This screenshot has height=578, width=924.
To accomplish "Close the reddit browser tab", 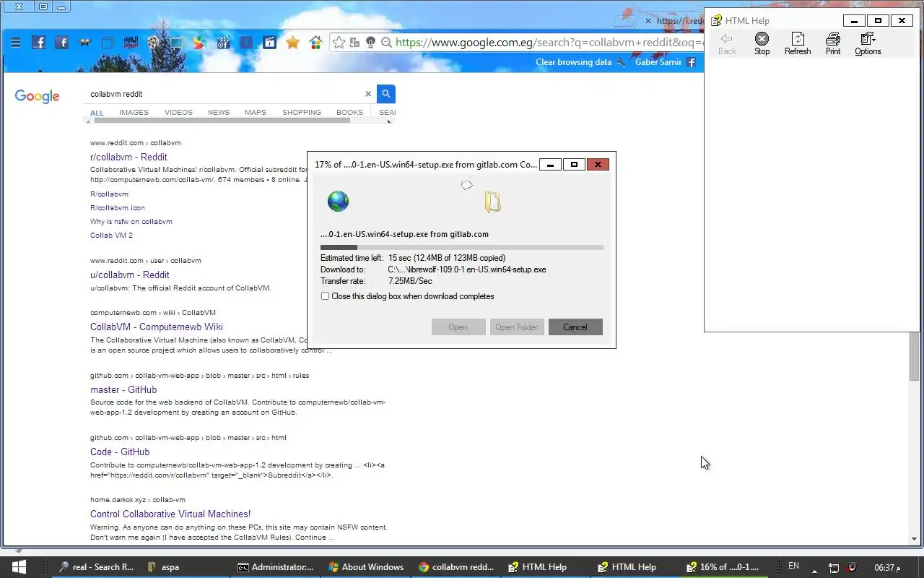I will (x=648, y=21).
